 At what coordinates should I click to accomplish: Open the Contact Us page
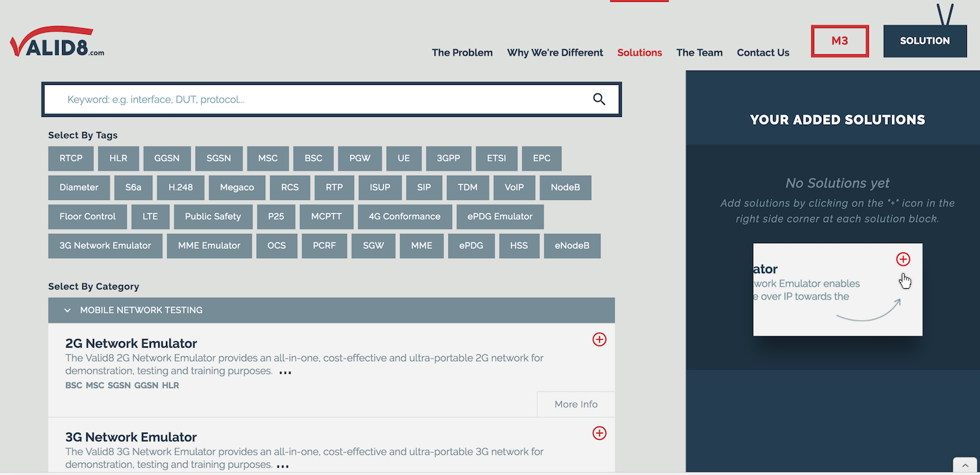click(762, 52)
